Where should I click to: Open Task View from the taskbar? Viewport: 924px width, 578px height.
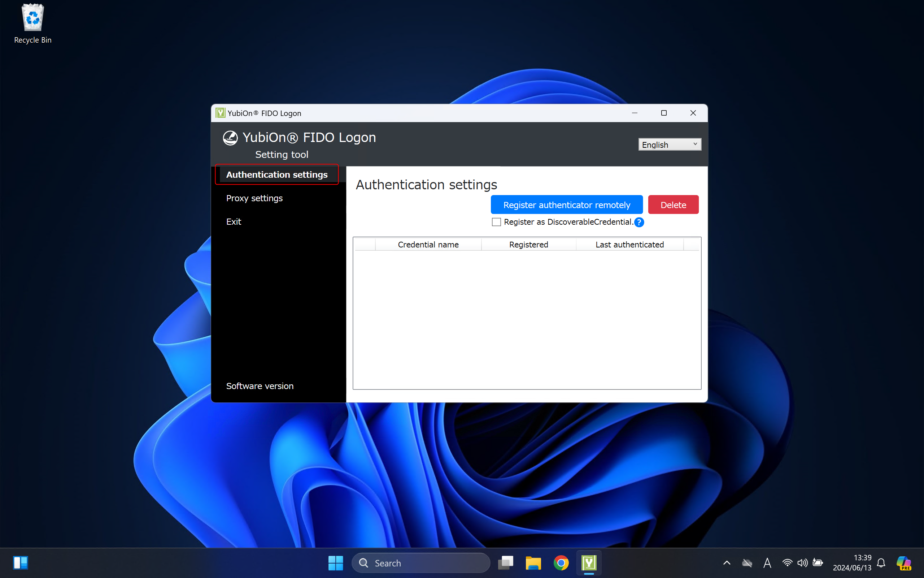click(506, 563)
